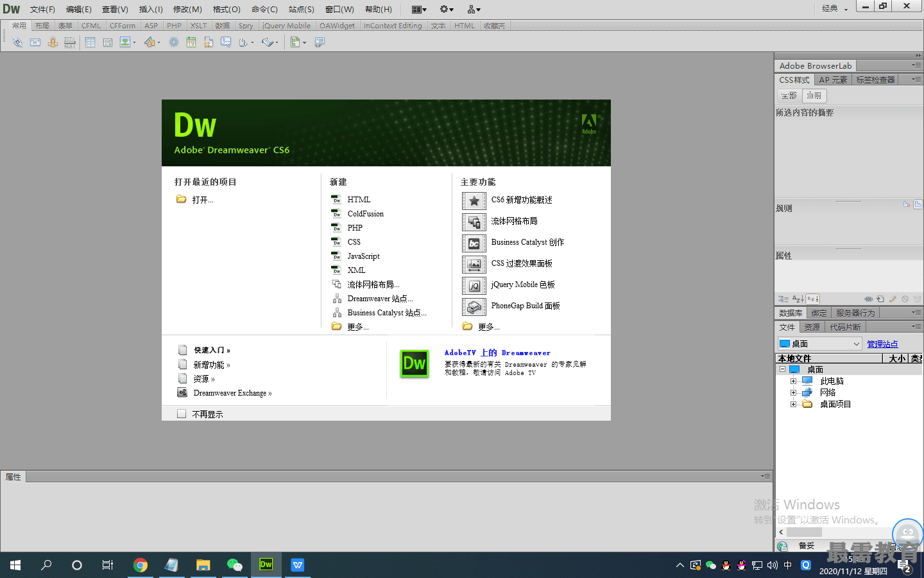Toggle Show Category View in CSS panel
The width and height of the screenshot is (924, 578).
pyautogui.click(x=783, y=299)
